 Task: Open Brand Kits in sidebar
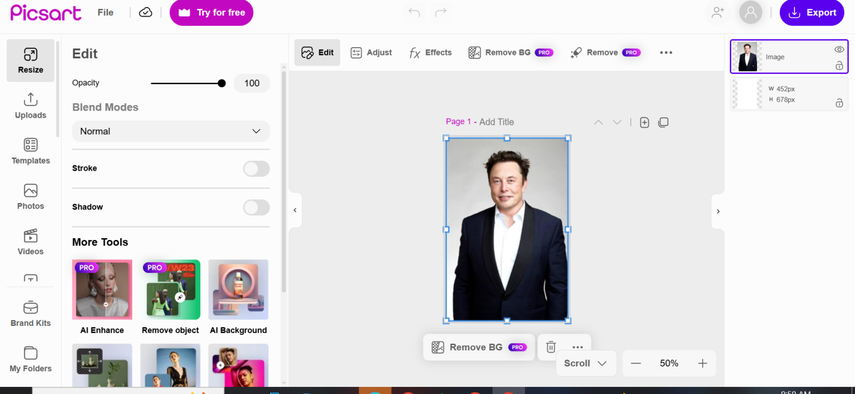point(31,314)
